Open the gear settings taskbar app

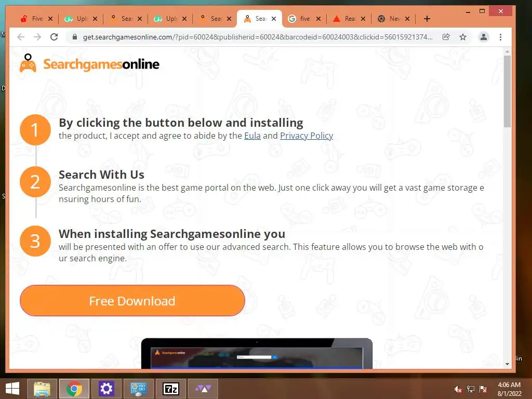tap(106, 389)
